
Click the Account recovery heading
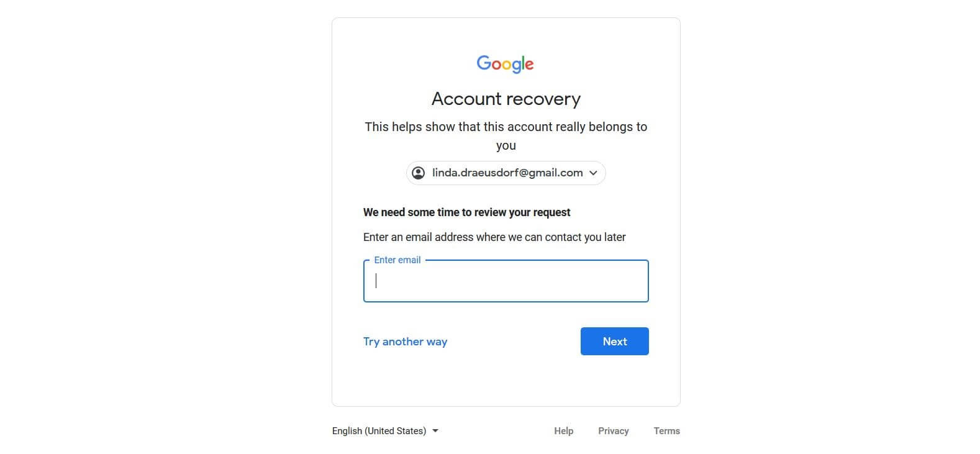point(506,99)
